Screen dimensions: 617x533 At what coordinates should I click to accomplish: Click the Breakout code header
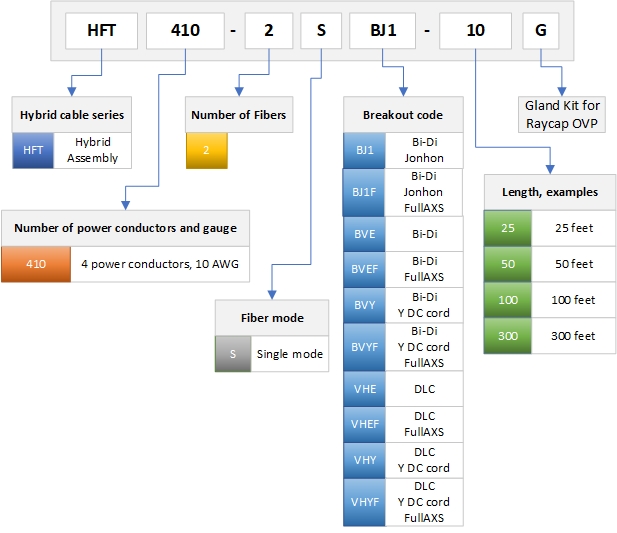tap(403, 115)
